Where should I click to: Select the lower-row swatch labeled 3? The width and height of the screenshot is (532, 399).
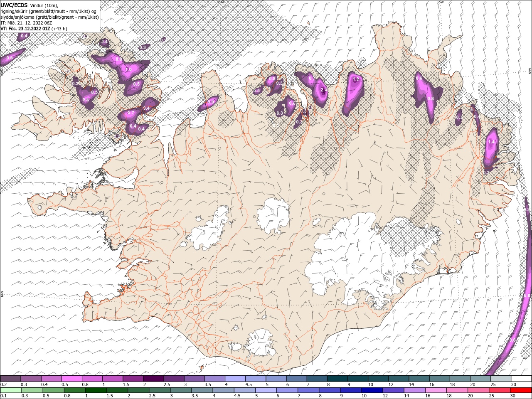[x=181, y=390]
